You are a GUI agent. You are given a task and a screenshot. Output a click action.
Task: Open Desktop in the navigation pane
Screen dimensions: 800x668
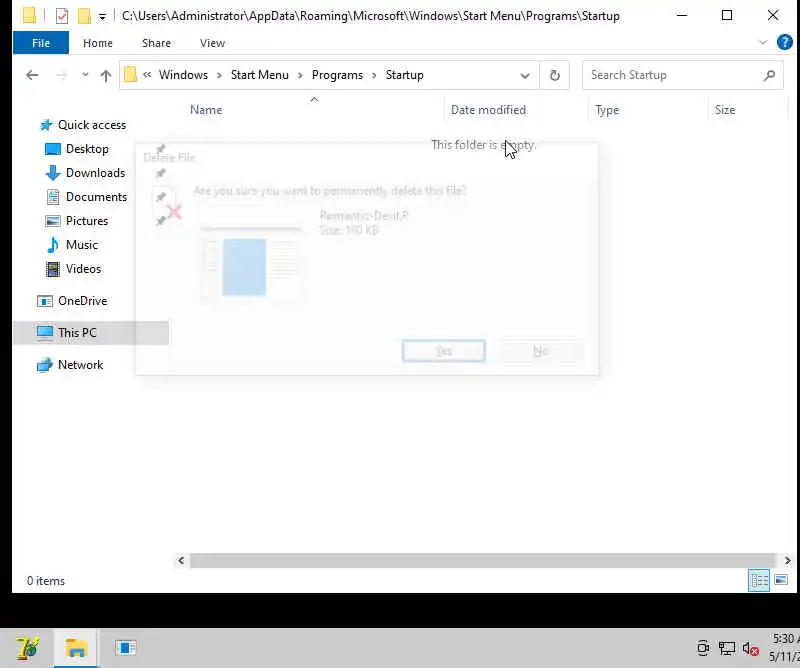point(87,149)
